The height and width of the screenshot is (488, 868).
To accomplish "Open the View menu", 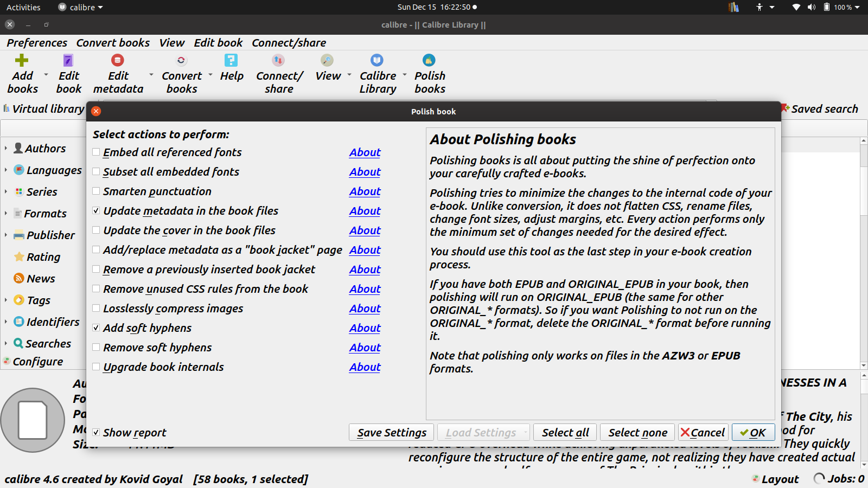I will (171, 43).
